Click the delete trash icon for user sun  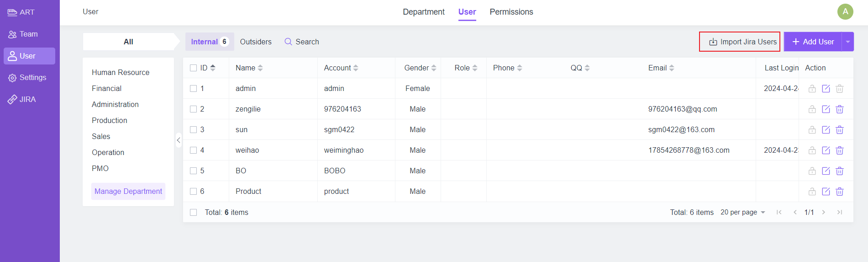(839, 130)
